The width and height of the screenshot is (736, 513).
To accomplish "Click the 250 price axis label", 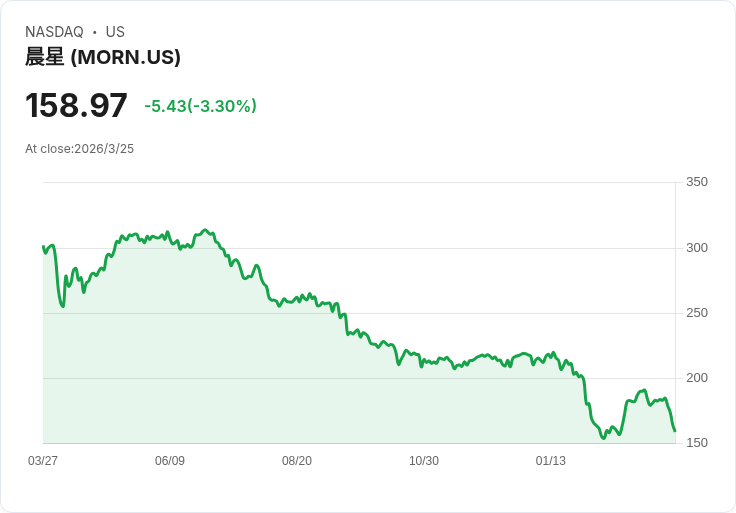I will [x=697, y=313].
